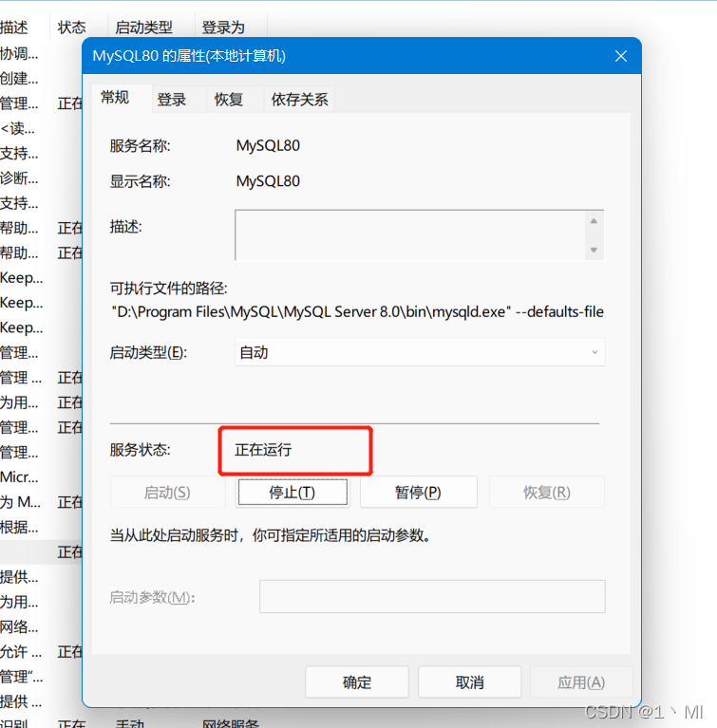
Task: Select the Micr... row in services list
Action: coord(19,476)
